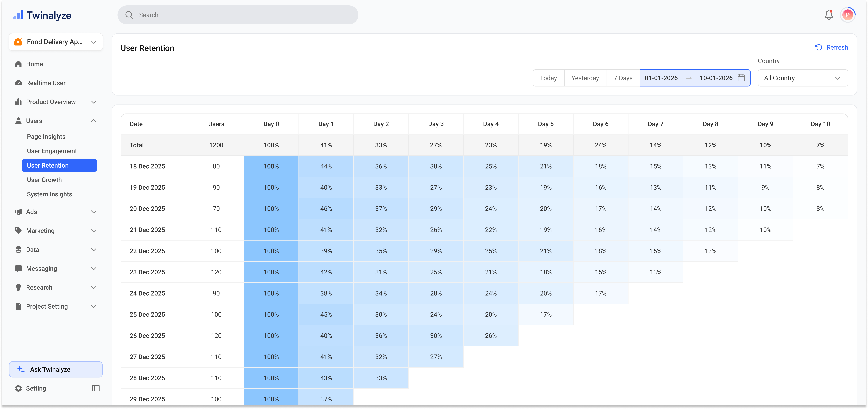The height and width of the screenshot is (409, 868).
Task: Click the Data database icon
Action: click(19, 250)
